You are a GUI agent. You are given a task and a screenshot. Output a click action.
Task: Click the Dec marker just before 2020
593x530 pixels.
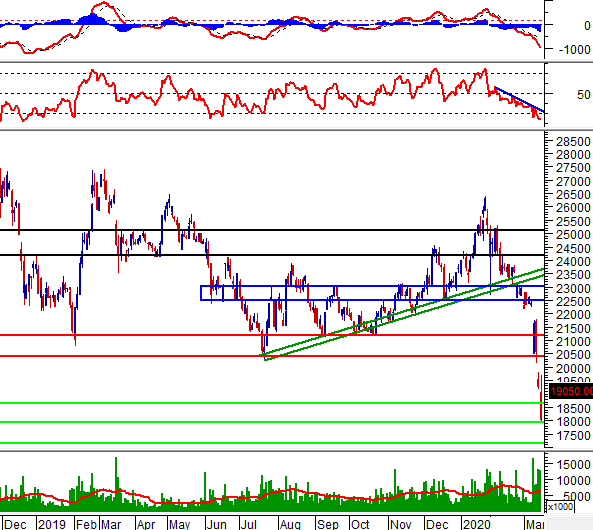437,524
